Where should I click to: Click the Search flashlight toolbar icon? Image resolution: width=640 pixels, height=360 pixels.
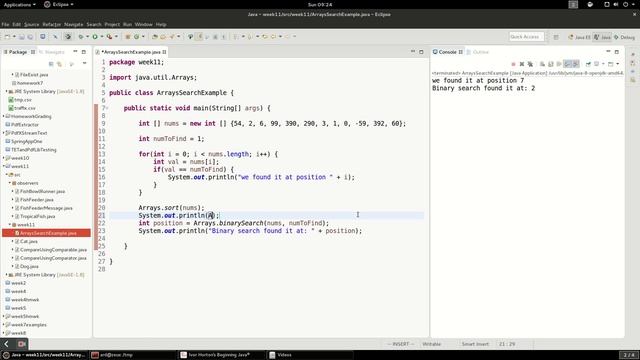click(172, 37)
